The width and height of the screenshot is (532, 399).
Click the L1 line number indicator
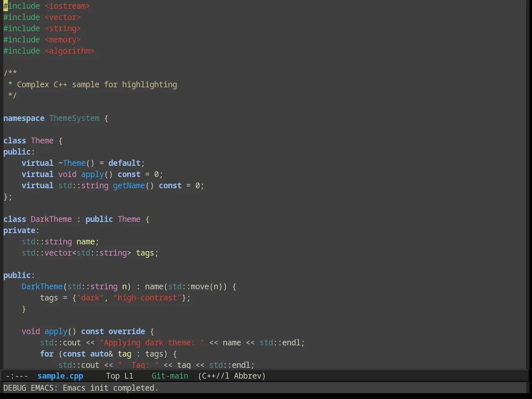click(x=129, y=376)
